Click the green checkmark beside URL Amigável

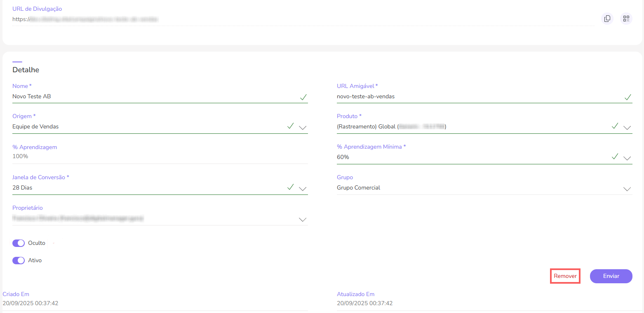(x=628, y=97)
